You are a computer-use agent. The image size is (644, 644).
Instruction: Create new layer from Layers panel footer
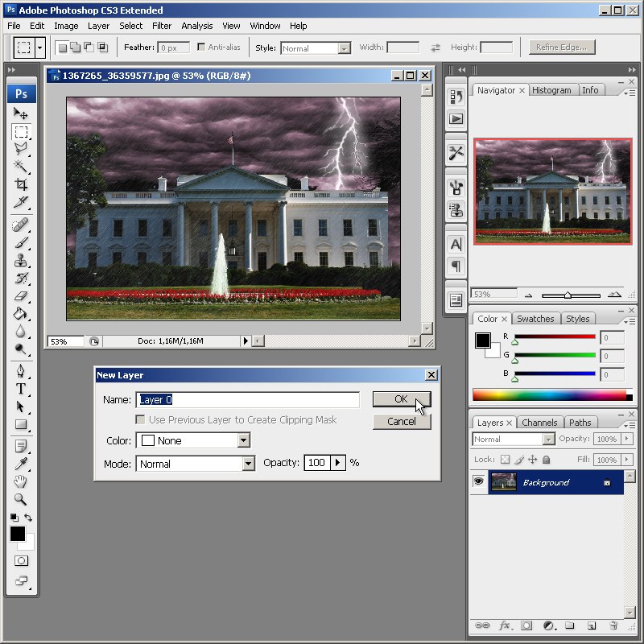pyautogui.click(x=592, y=625)
